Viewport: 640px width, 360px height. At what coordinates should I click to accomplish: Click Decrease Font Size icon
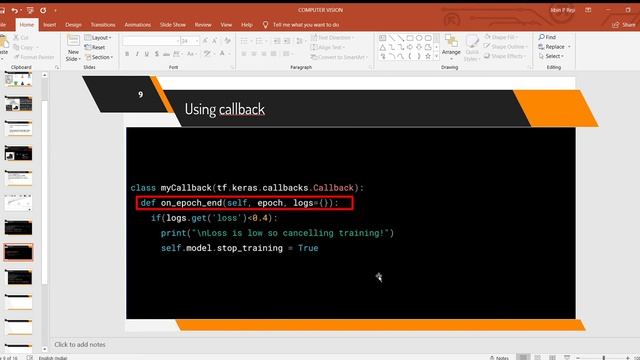(215, 41)
